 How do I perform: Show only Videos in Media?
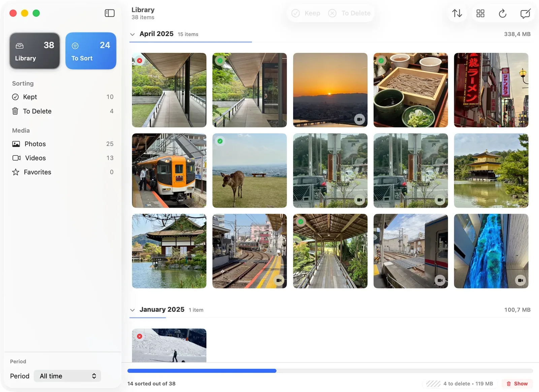[63, 158]
